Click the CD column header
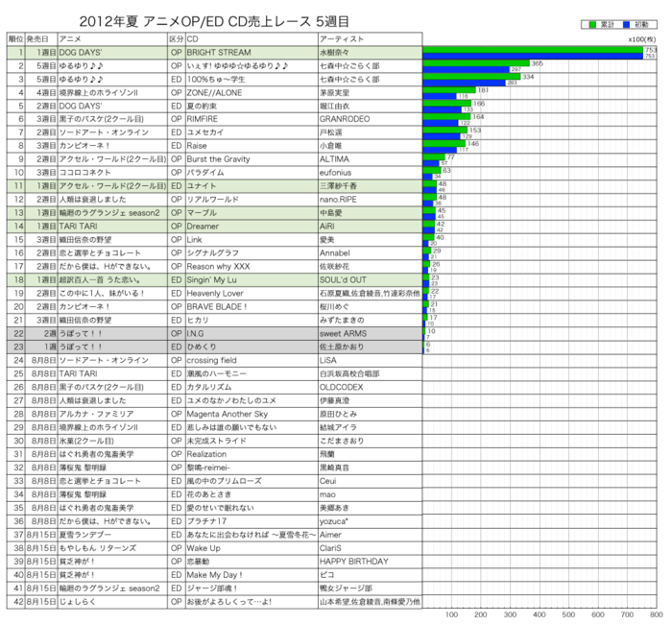The height and width of the screenshot is (624, 672). tap(252, 39)
